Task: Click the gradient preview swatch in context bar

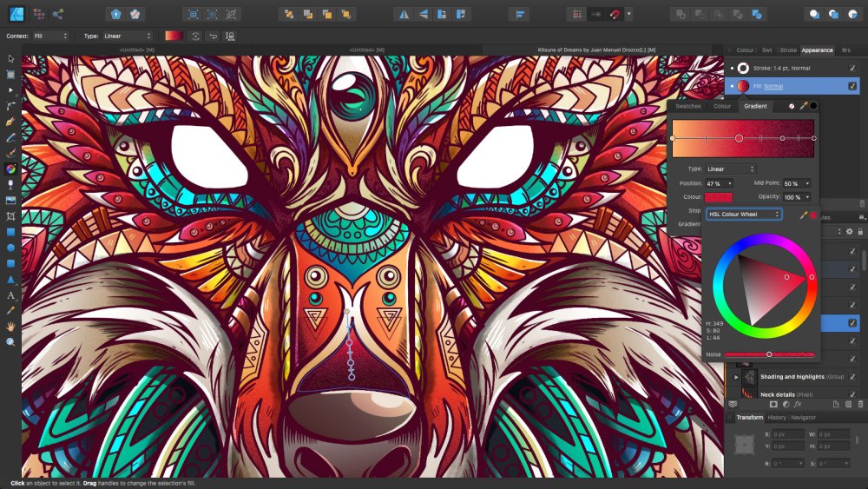Action: 174,36
